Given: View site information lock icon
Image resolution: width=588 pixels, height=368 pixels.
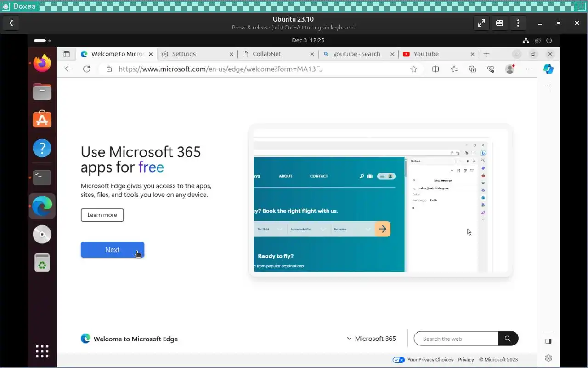Looking at the screenshot, I should 109,69.
